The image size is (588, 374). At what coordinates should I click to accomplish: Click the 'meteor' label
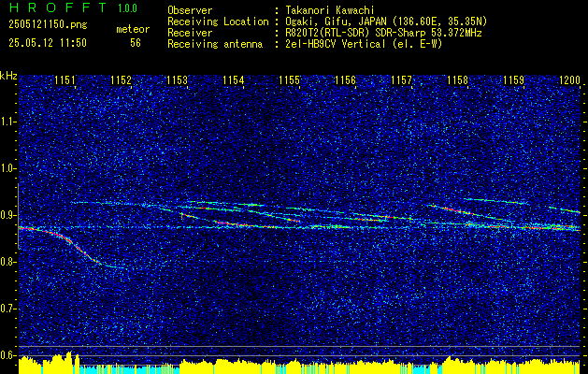pos(133,29)
